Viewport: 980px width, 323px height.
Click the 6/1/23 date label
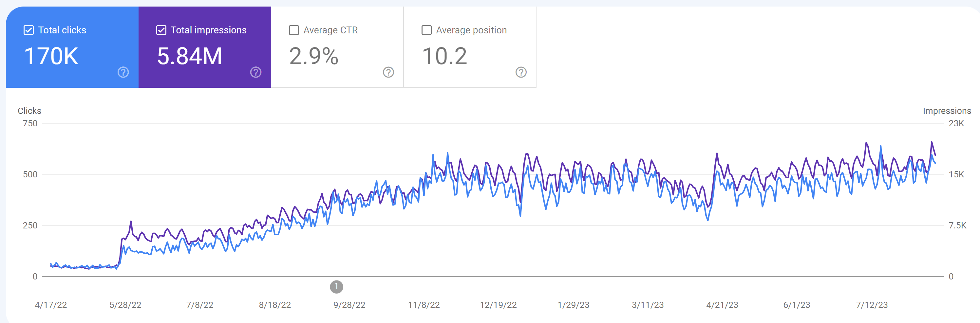coord(796,305)
